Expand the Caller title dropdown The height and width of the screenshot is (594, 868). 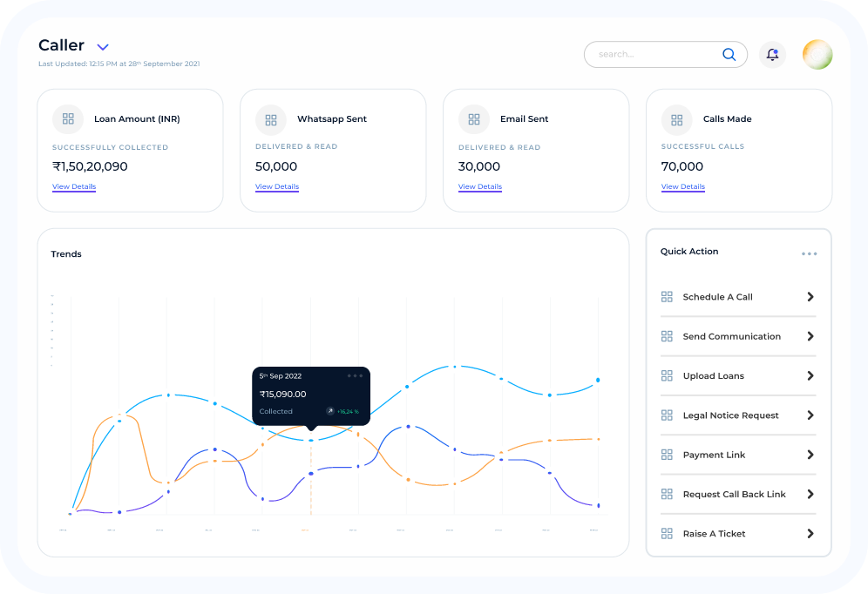[x=103, y=47]
